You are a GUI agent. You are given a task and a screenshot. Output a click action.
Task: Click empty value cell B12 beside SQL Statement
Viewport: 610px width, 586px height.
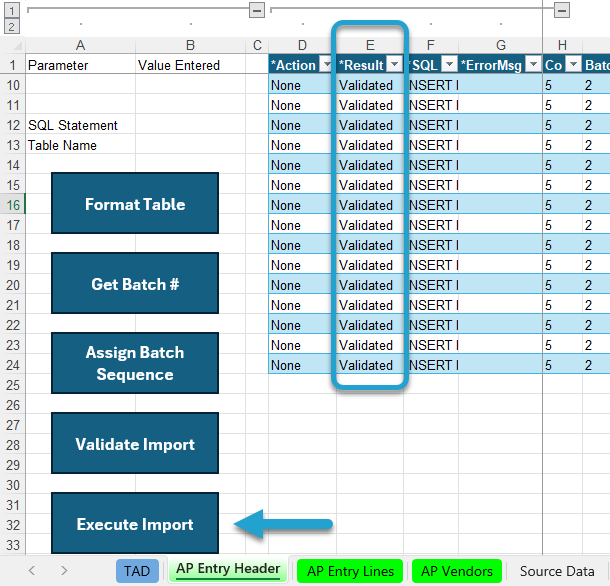point(190,125)
